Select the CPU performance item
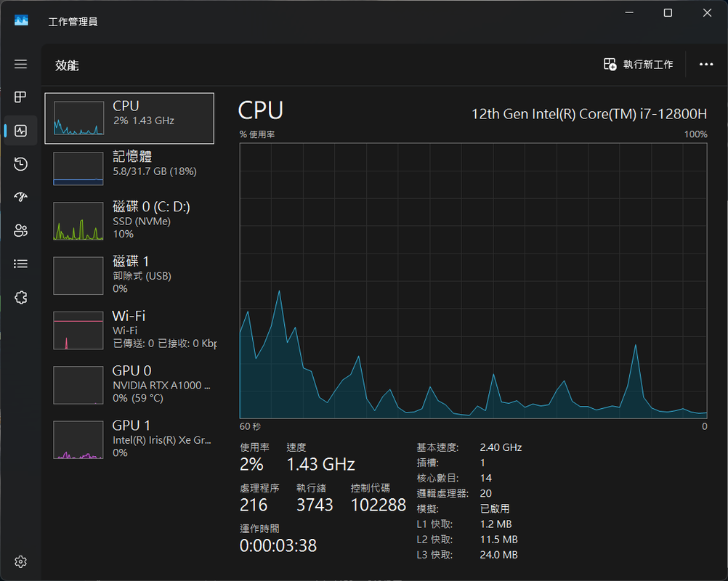This screenshot has height=581, width=728. click(x=129, y=118)
